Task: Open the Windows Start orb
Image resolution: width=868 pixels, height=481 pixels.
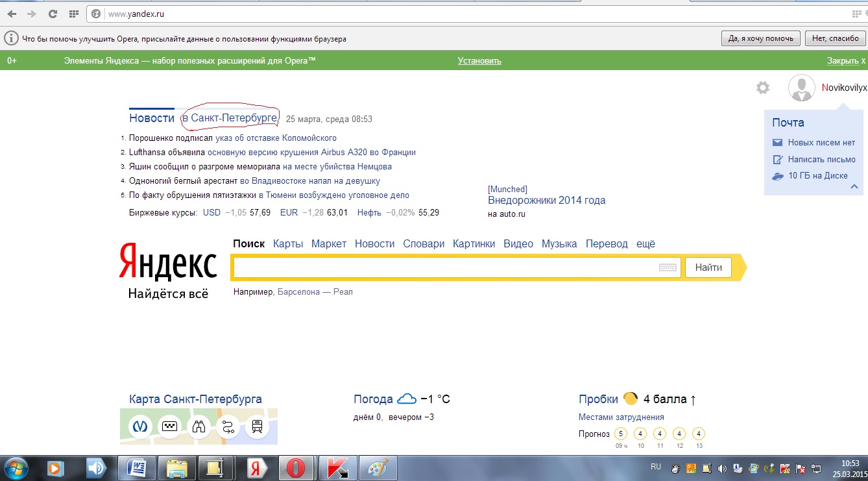Action: click(16, 467)
